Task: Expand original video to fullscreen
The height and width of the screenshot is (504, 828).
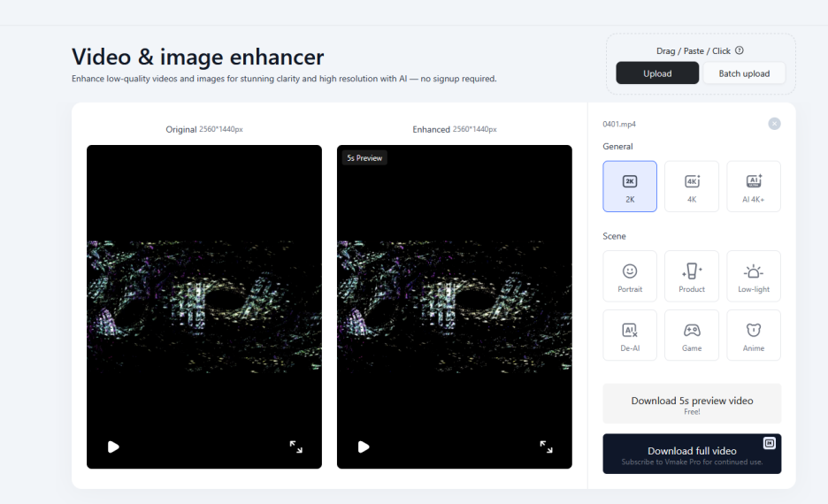Action: pos(296,447)
